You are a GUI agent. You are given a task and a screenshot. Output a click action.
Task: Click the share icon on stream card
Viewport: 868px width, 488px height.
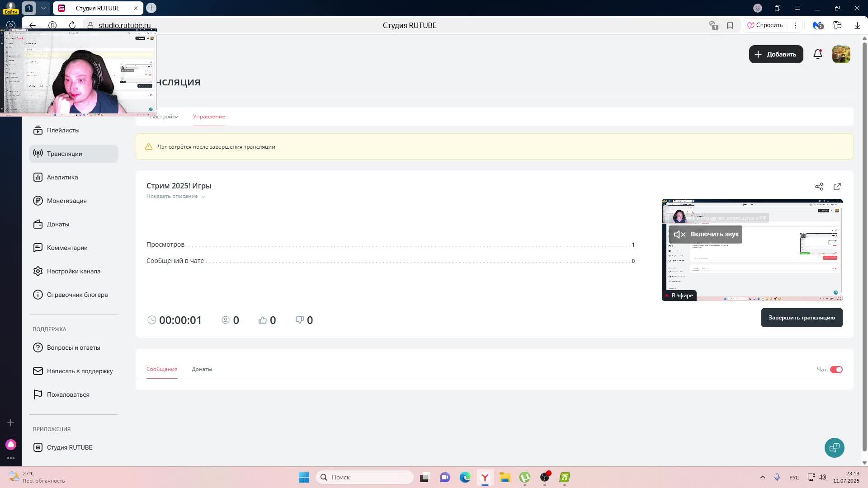tap(819, 187)
